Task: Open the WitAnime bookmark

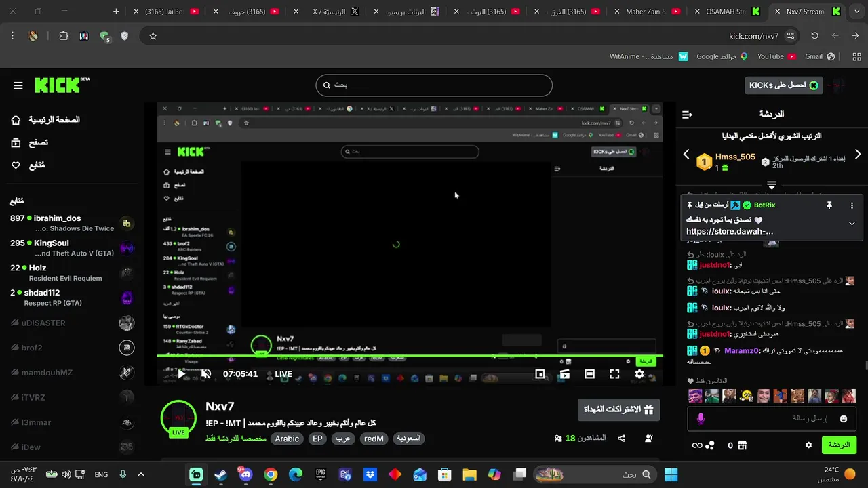Action: tap(648, 57)
